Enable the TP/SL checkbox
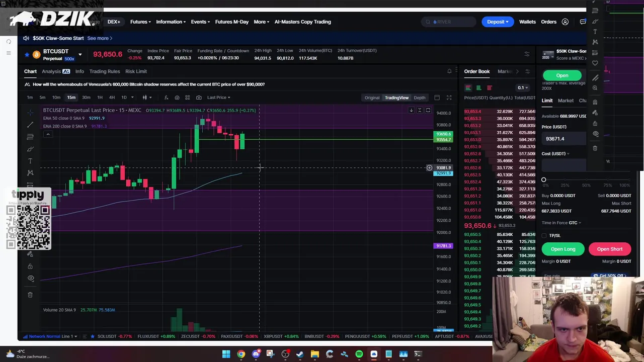Image resolution: width=644 pixels, height=362 pixels. pyautogui.click(x=544, y=235)
